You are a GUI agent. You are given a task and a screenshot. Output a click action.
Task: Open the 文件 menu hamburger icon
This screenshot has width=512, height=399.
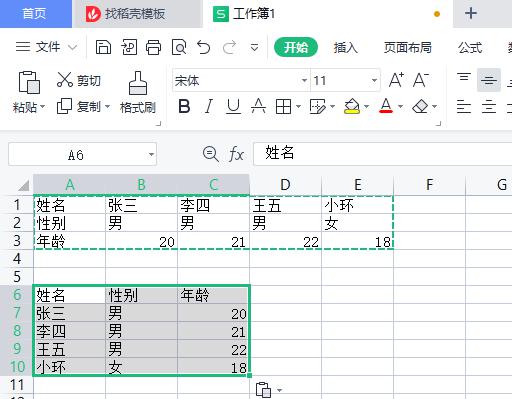point(23,47)
